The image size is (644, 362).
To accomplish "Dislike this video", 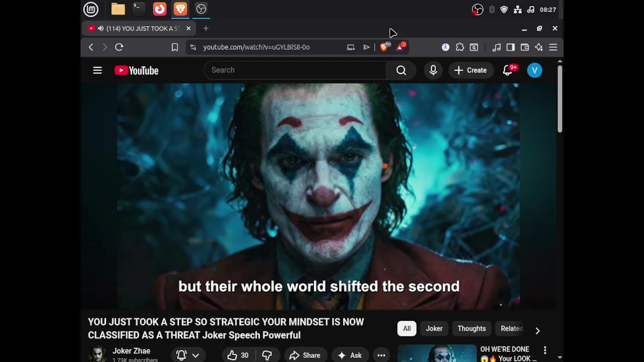I will [x=267, y=355].
